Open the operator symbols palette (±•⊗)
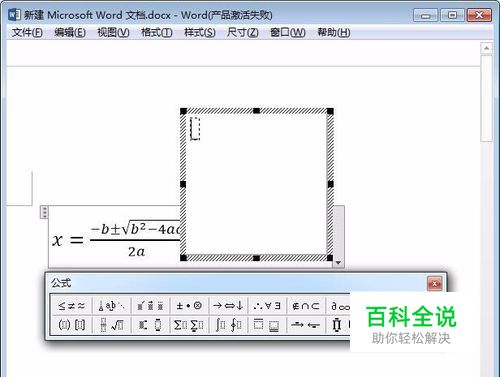Image resolution: width=500 pixels, height=377 pixels. click(x=189, y=306)
